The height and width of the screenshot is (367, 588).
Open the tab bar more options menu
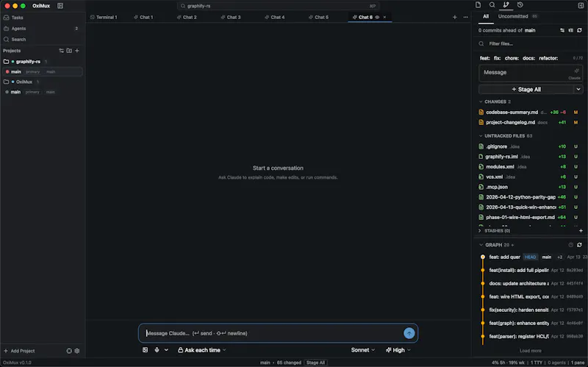click(465, 17)
